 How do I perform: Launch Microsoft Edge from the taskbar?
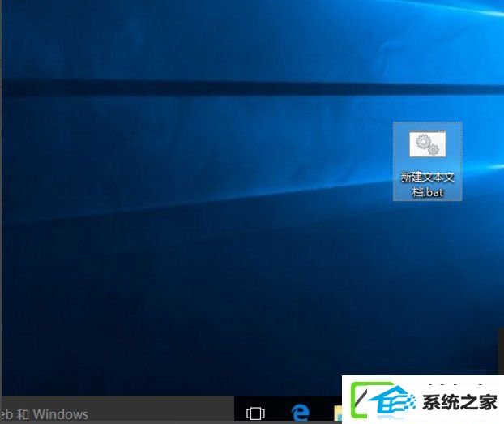301,413
